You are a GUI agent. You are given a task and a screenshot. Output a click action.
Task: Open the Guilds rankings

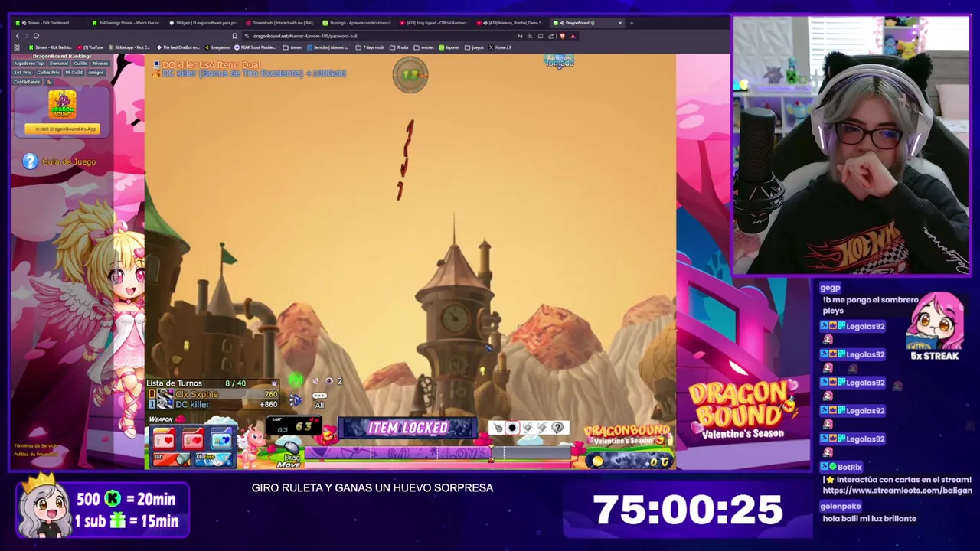[x=80, y=64]
